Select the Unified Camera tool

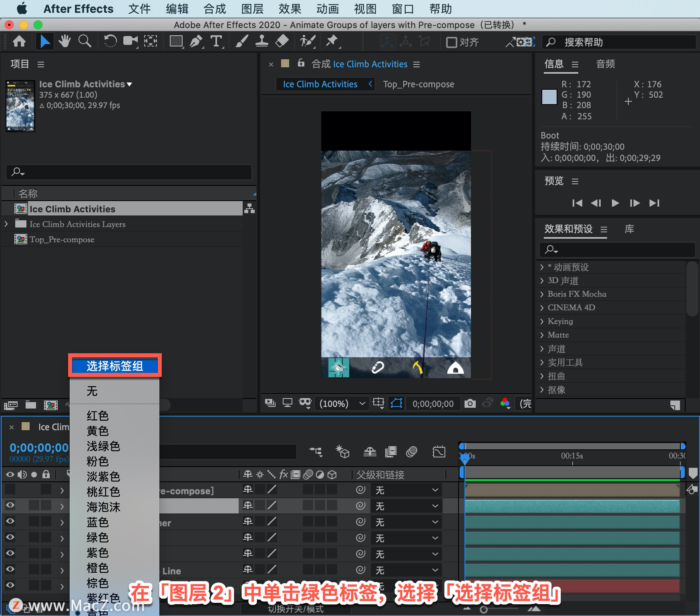click(130, 41)
